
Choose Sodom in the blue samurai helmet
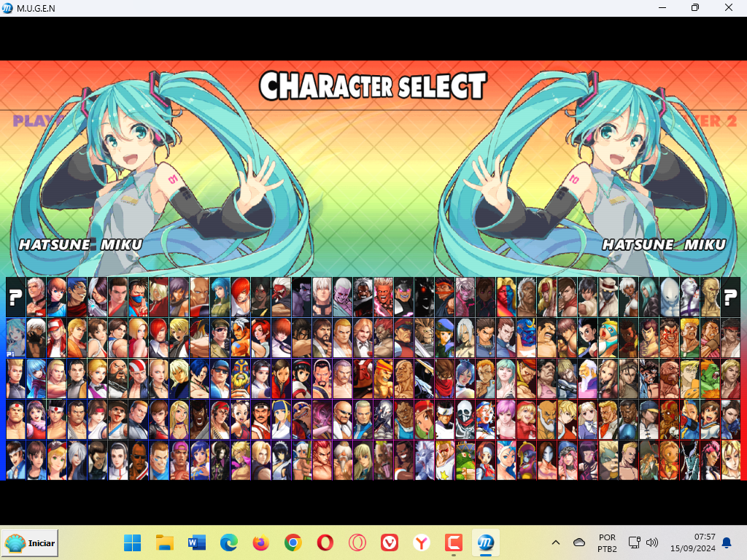[x=527, y=338]
